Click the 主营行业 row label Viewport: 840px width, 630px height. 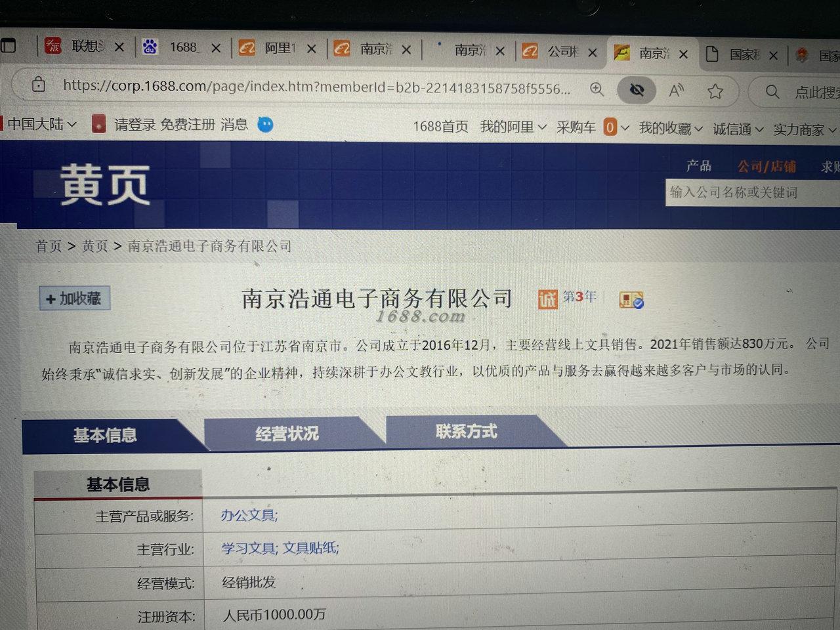(x=165, y=549)
